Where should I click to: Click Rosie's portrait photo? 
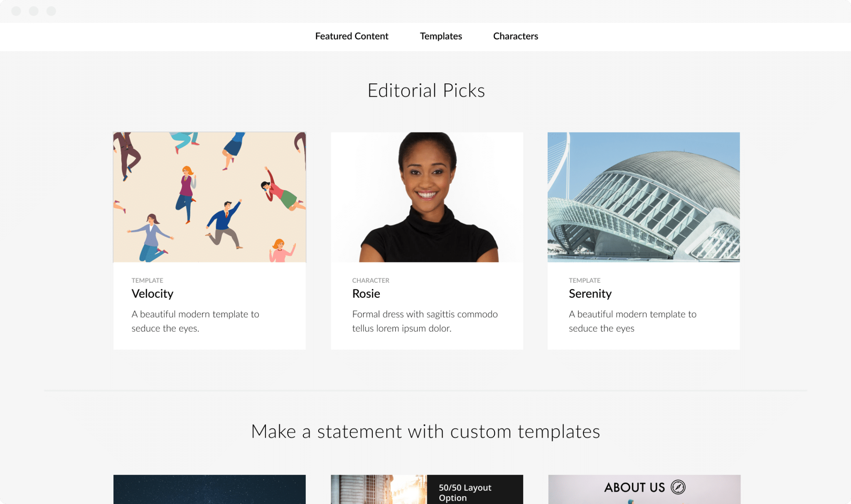[427, 197]
